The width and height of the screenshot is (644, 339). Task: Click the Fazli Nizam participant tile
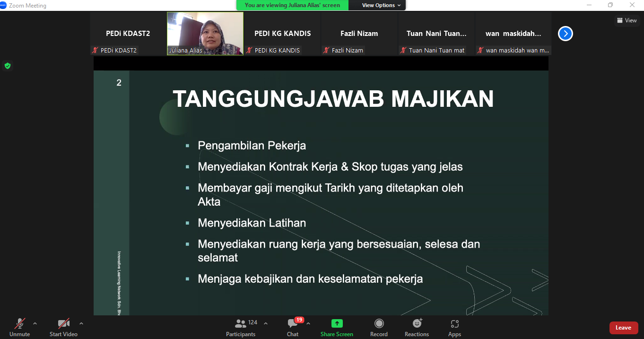359,34
